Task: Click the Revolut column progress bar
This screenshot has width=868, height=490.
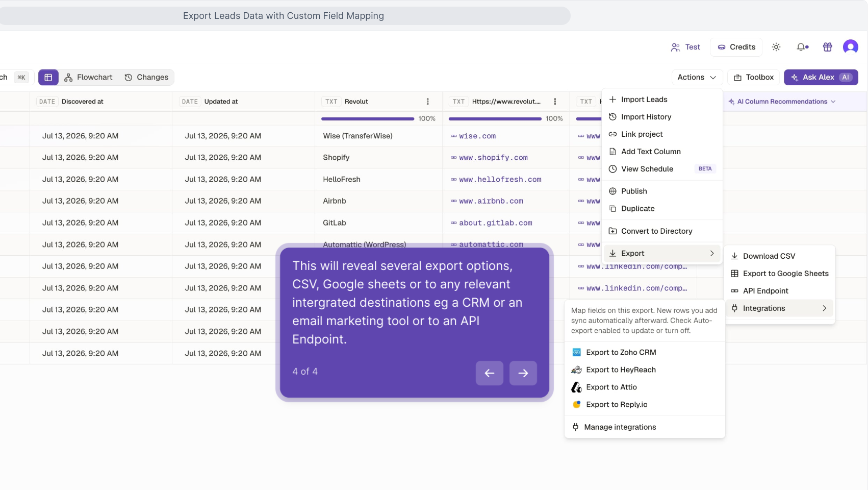Action: click(x=368, y=119)
